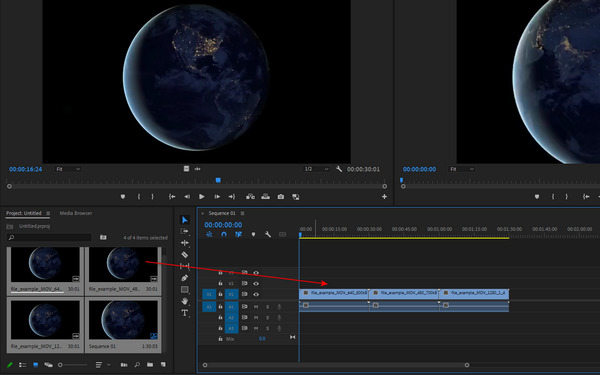Switch to Media Browser tab
This screenshot has width=600, height=375.
pos(76,213)
